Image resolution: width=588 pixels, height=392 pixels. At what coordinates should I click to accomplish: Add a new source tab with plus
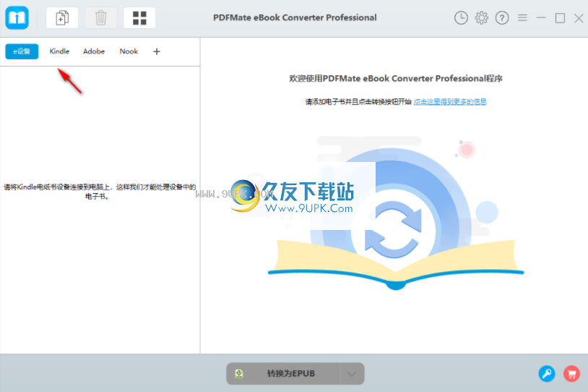(157, 51)
